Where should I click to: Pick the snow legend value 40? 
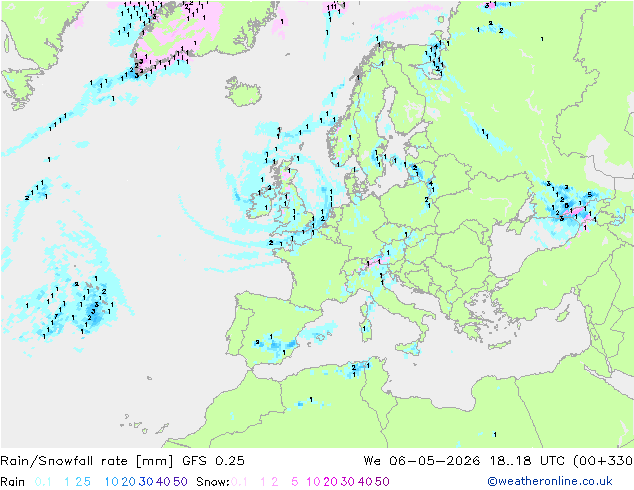click(x=365, y=482)
